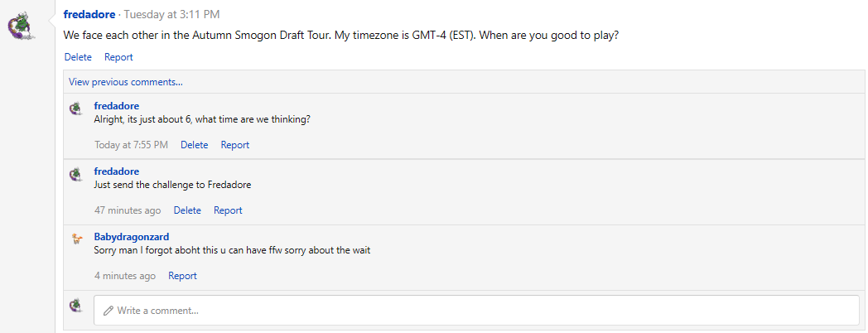The image size is (868, 333).
Task: Open Babydragonzard's profile name link
Action: point(132,237)
